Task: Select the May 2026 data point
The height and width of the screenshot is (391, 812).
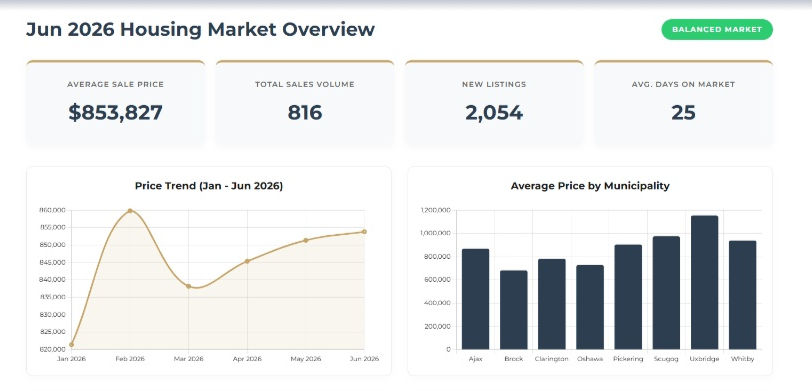Action: click(x=306, y=240)
